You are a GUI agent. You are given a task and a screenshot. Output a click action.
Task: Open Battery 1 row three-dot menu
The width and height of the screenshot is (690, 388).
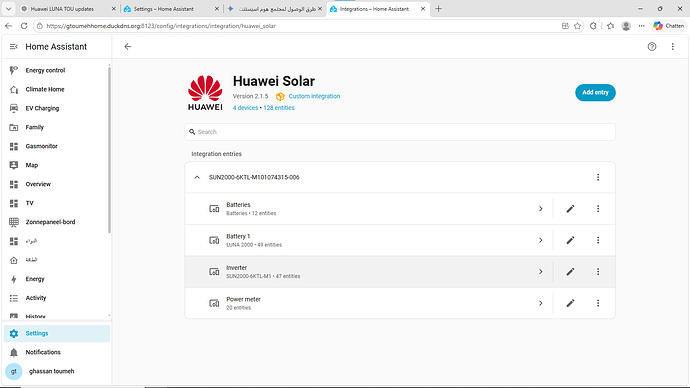pos(598,240)
